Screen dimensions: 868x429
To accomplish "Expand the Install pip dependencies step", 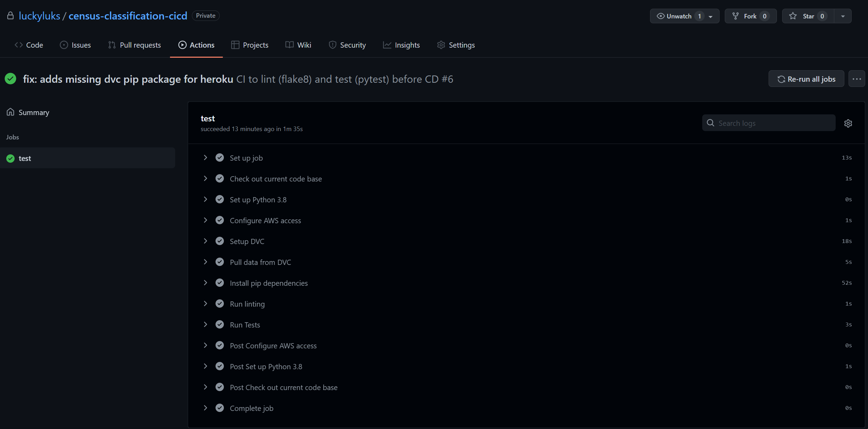I will (205, 283).
